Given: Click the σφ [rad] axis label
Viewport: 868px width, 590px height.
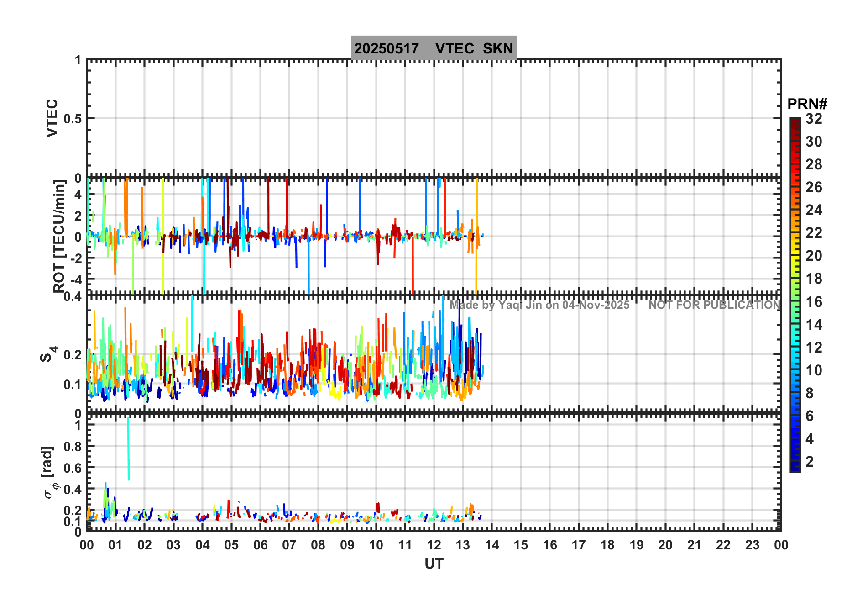Looking at the screenshot, I should pos(48,473).
